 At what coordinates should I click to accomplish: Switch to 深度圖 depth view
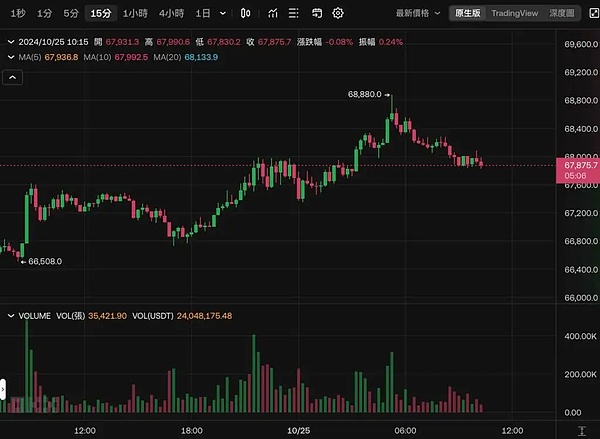pos(562,13)
